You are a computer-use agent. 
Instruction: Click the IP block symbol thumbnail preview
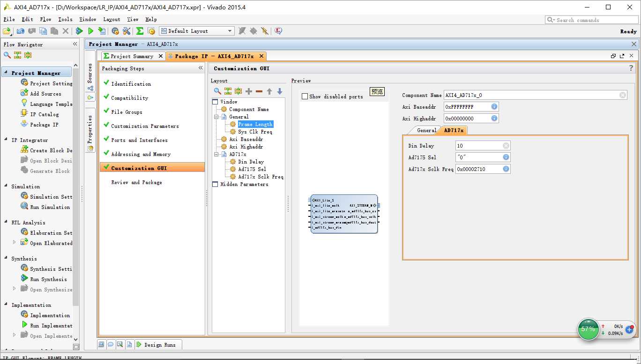[344, 214]
